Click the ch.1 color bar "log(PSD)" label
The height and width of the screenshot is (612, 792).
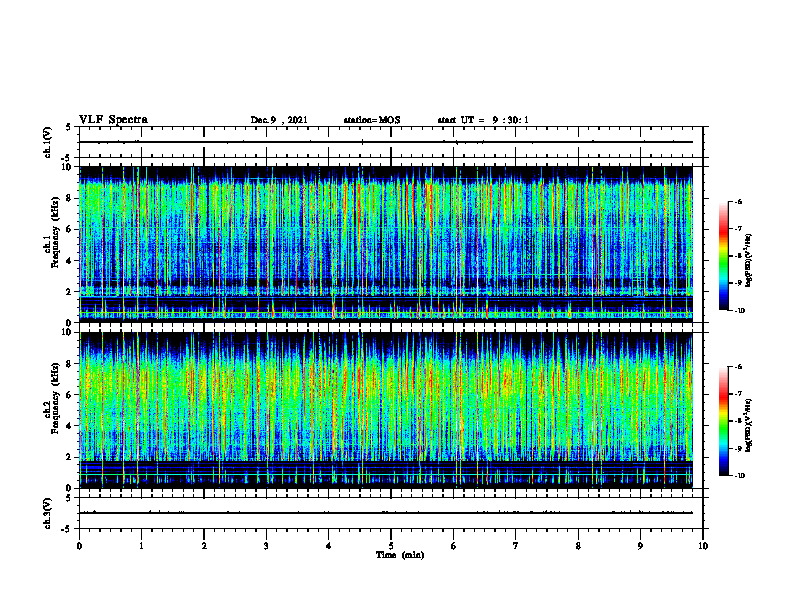749,260
